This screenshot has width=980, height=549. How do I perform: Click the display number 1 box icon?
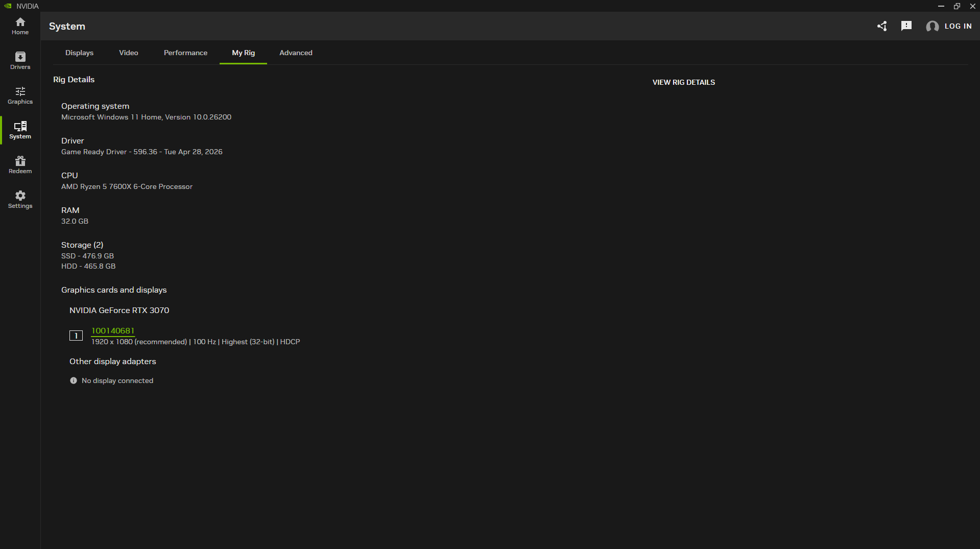click(x=76, y=336)
